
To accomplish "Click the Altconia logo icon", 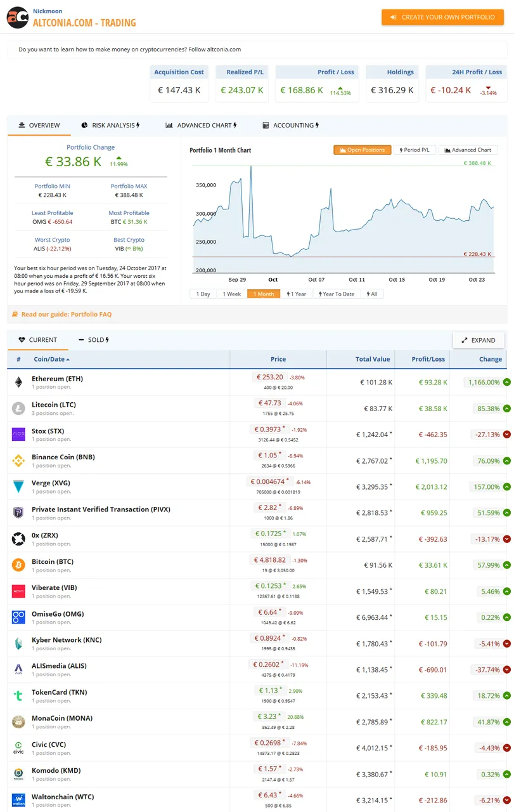I will pyautogui.click(x=18, y=18).
